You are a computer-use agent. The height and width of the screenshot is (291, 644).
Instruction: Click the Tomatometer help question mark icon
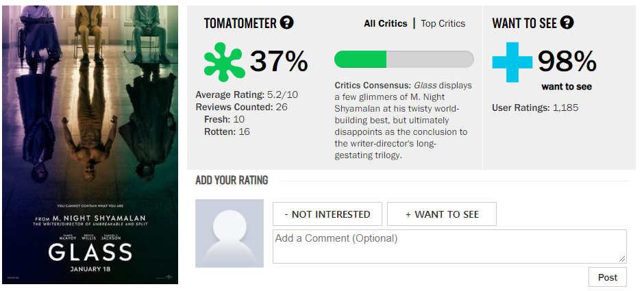286,23
